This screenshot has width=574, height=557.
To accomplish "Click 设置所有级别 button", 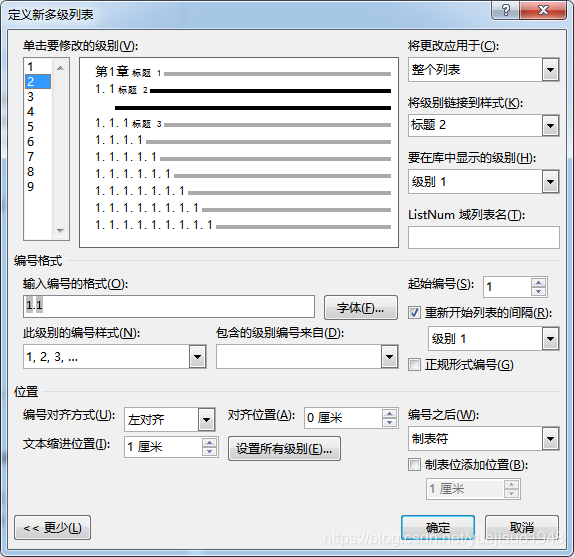I will (284, 448).
